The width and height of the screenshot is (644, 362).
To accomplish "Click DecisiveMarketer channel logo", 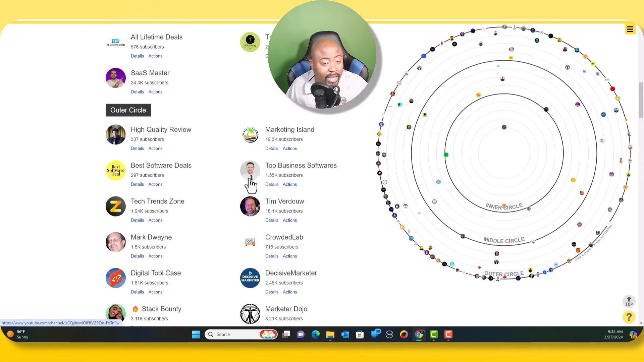I will click(x=250, y=278).
